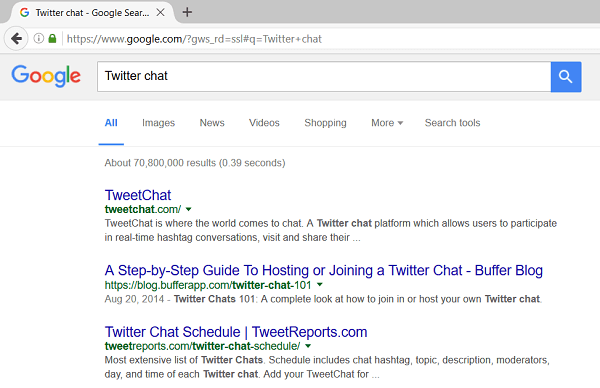Click the blog.bufferapp.com/twitter-chat-101 URL text
This screenshot has width=600, height=388.
point(208,285)
